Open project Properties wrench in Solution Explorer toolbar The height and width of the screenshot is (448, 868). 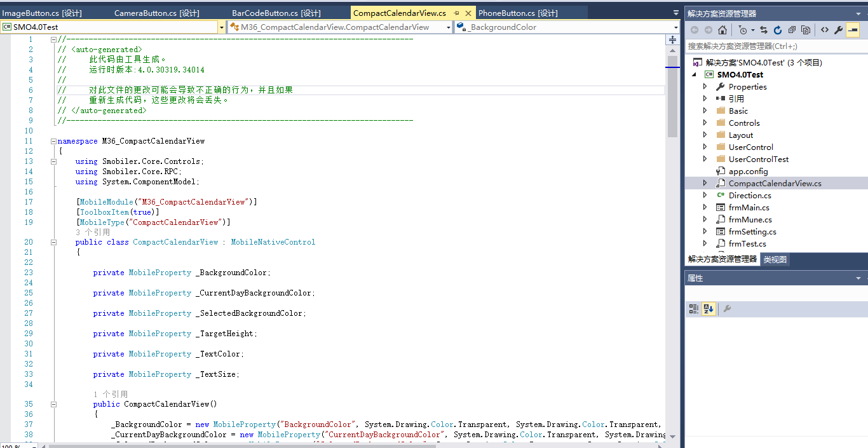click(x=839, y=30)
